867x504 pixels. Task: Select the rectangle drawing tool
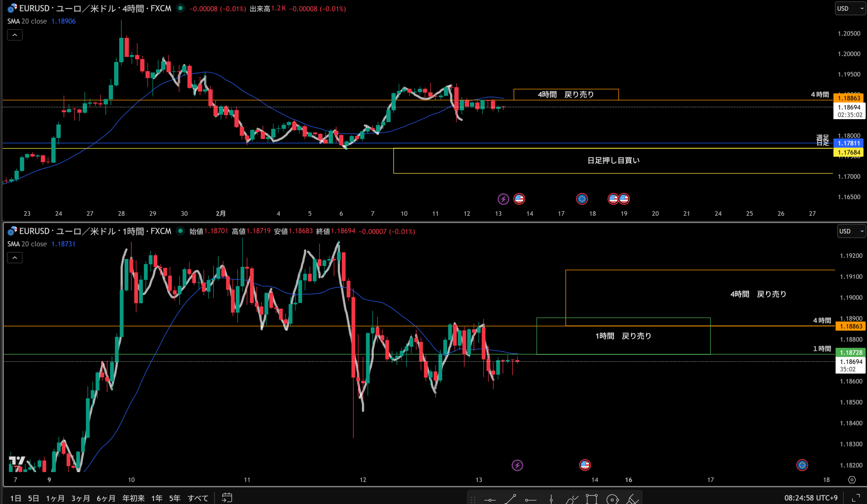point(592,499)
